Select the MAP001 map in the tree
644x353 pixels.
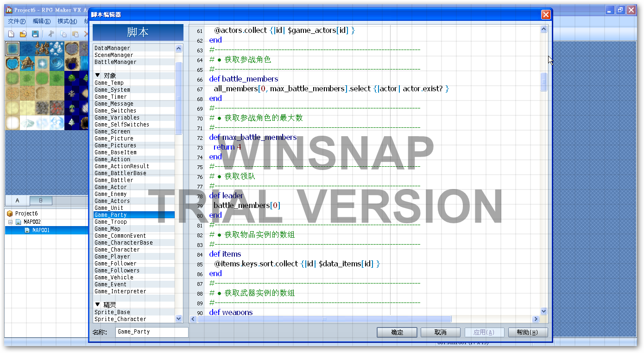coord(41,230)
